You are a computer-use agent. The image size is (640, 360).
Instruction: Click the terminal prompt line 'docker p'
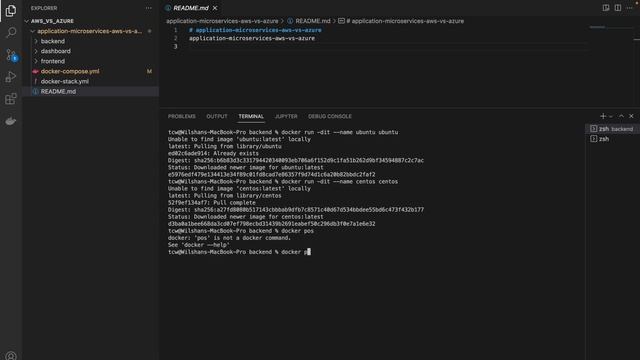click(239, 252)
